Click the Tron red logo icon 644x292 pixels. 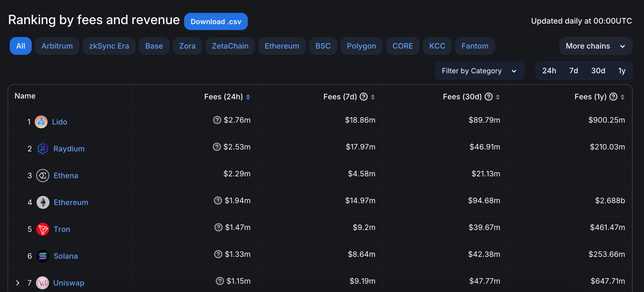(43, 229)
